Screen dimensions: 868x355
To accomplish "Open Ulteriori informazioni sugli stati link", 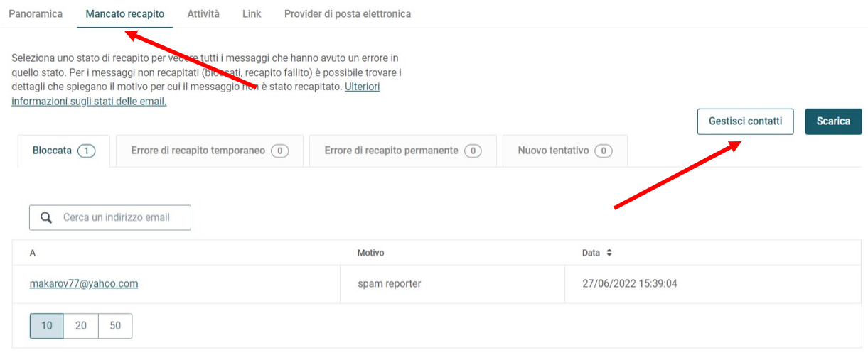I will click(x=195, y=94).
